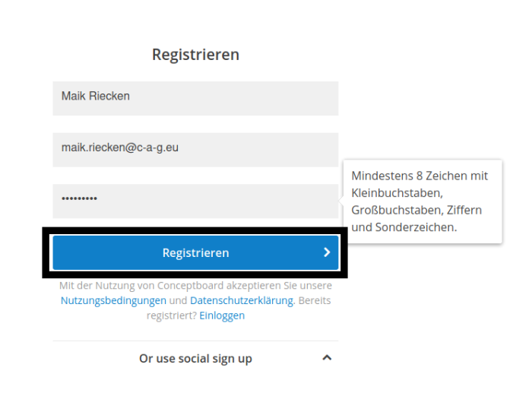The height and width of the screenshot is (409, 532).
Task: Click the word Großbuchstaben in the tooltip
Action: 397,210
